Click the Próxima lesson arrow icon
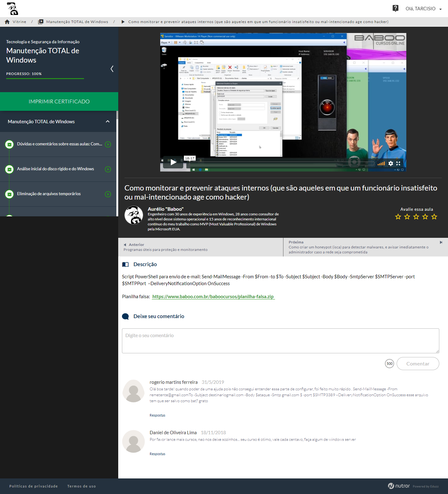The width and height of the screenshot is (448, 494). point(441,242)
